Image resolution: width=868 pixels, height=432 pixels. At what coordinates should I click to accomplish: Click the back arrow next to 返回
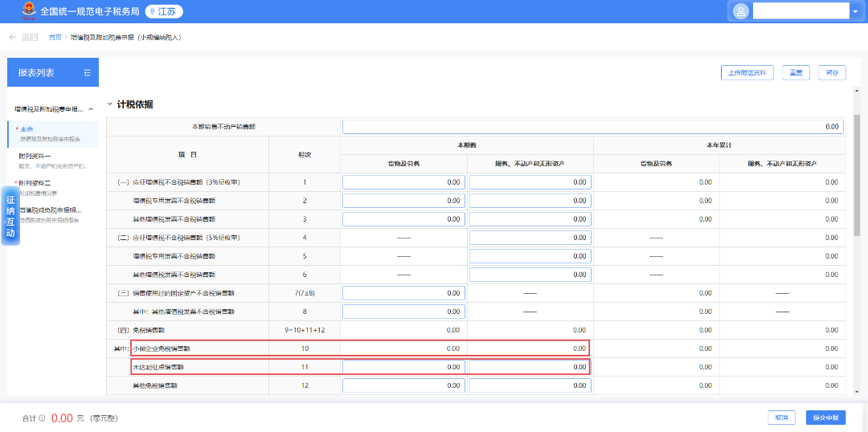tap(13, 37)
